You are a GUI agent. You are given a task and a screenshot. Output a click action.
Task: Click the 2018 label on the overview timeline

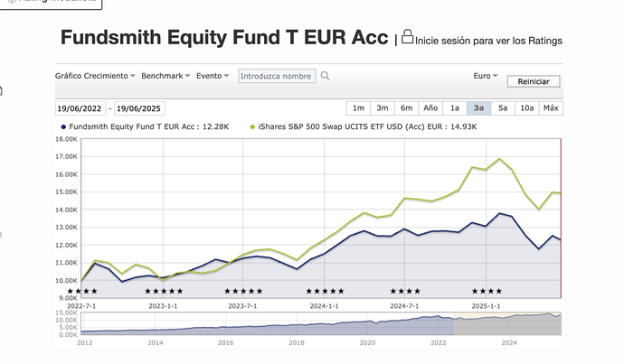coord(297,342)
